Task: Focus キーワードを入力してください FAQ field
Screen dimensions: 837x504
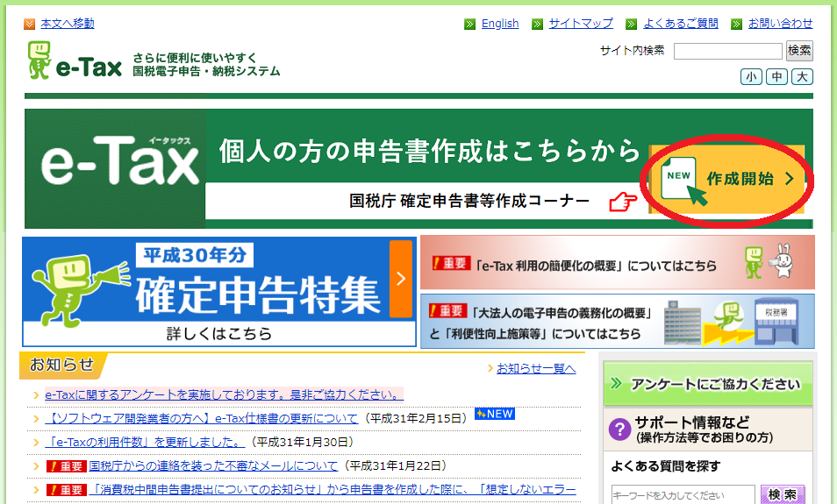Action: pyautogui.click(x=683, y=495)
